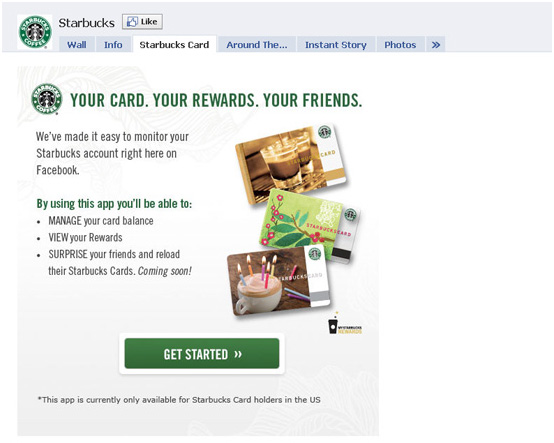Screen dimensions: 554x443
Task: Click the birthday candle latte card image
Action: (x=279, y=280)
